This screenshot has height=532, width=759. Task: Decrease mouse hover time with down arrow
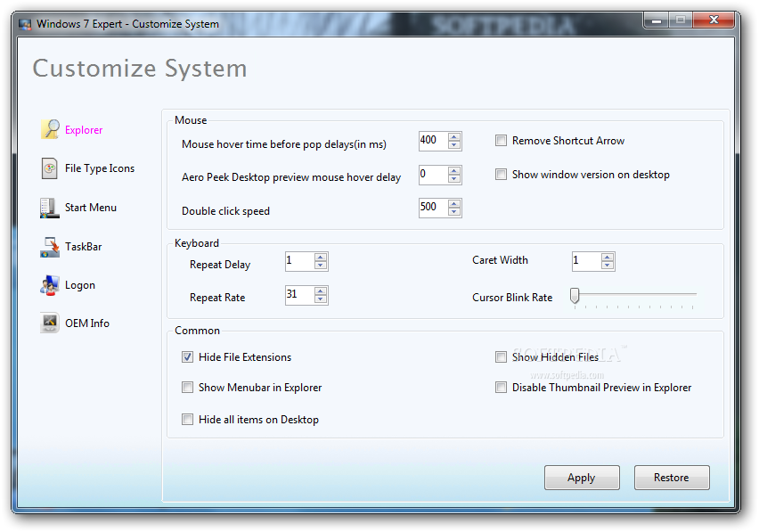coord(454,145)
